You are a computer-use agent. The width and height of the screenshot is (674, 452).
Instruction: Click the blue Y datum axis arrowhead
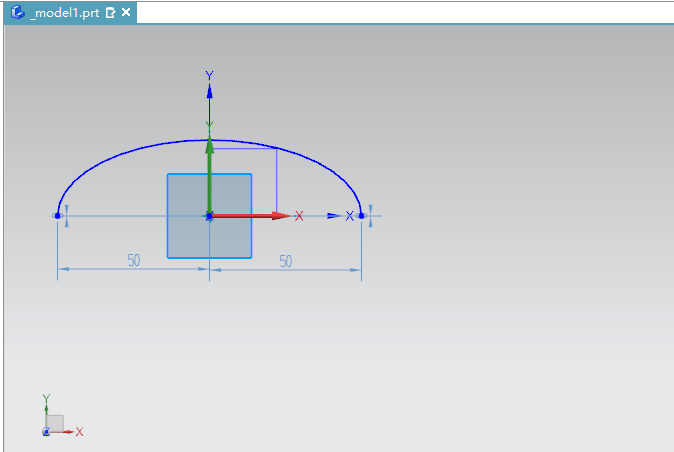tap(209, 91)
